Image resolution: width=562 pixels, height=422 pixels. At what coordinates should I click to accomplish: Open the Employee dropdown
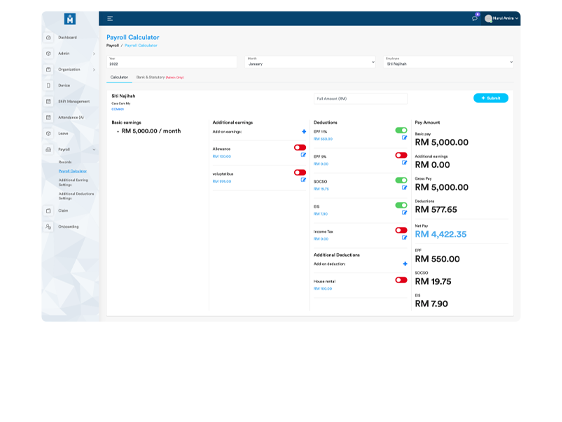tap(448, 62)
